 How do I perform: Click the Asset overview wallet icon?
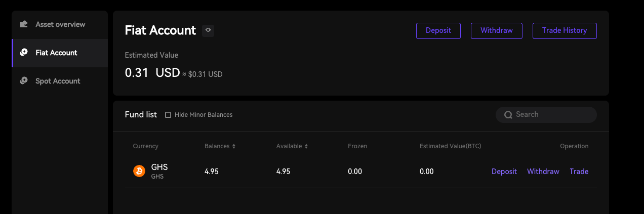(x=23, y=24)
